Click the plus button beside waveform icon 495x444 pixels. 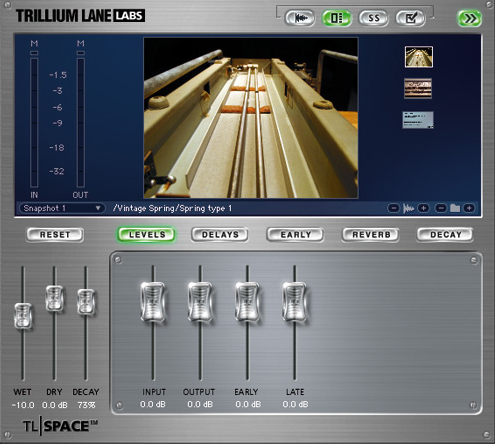pyautogui.click(x=423, y=208)
